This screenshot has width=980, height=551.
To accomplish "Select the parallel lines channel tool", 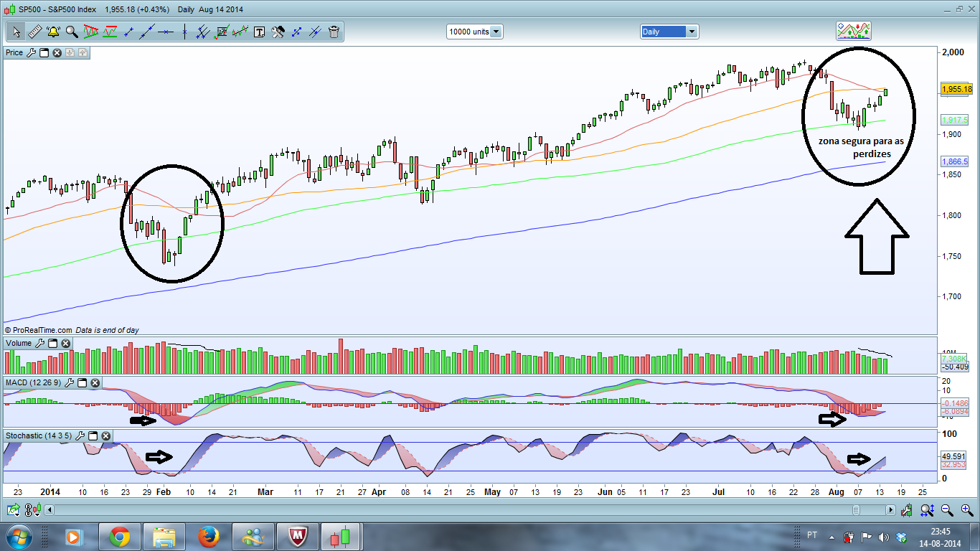I will click(203, 32).
